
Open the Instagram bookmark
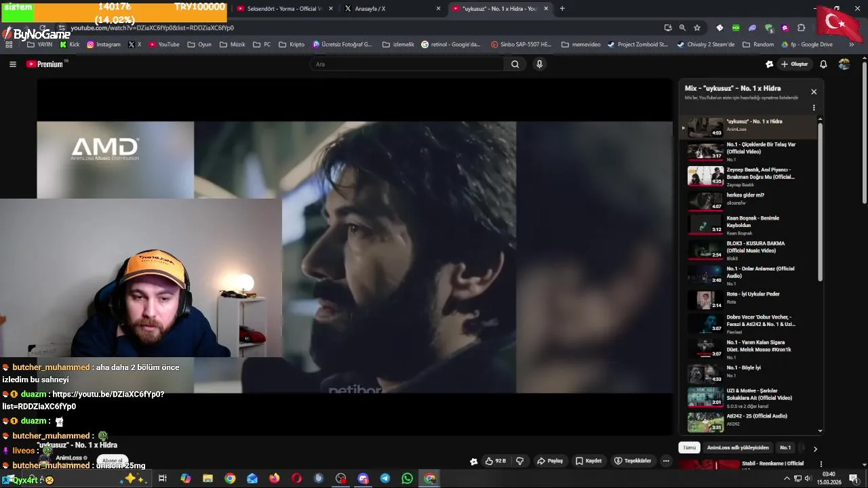coord(103,45)
